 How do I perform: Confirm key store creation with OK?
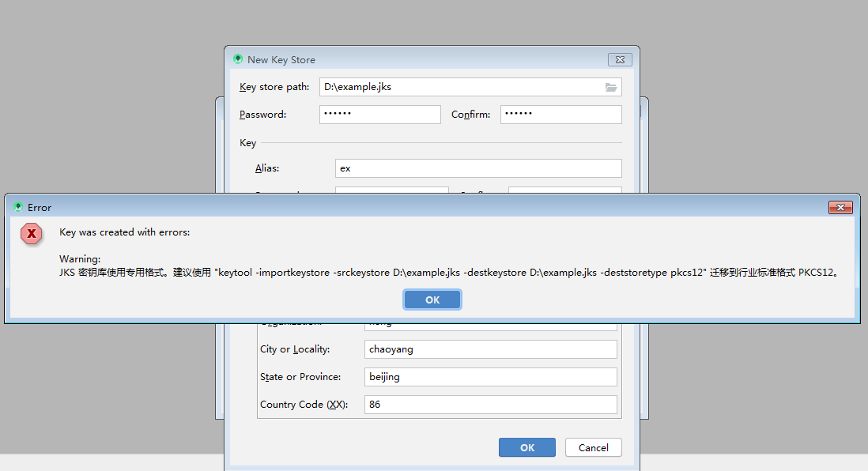pos(526,447)
